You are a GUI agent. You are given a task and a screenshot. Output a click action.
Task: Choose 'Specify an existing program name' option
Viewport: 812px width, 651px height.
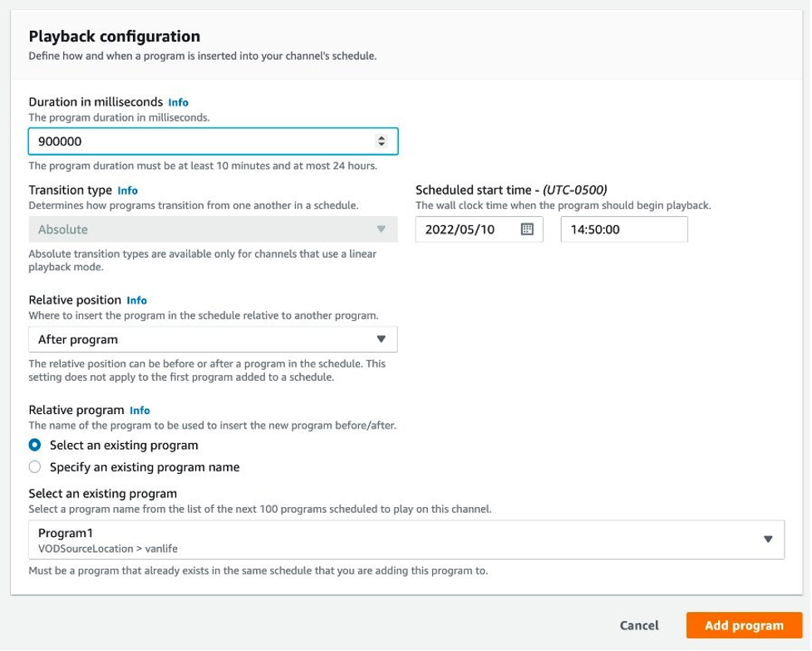click(36, 467)
